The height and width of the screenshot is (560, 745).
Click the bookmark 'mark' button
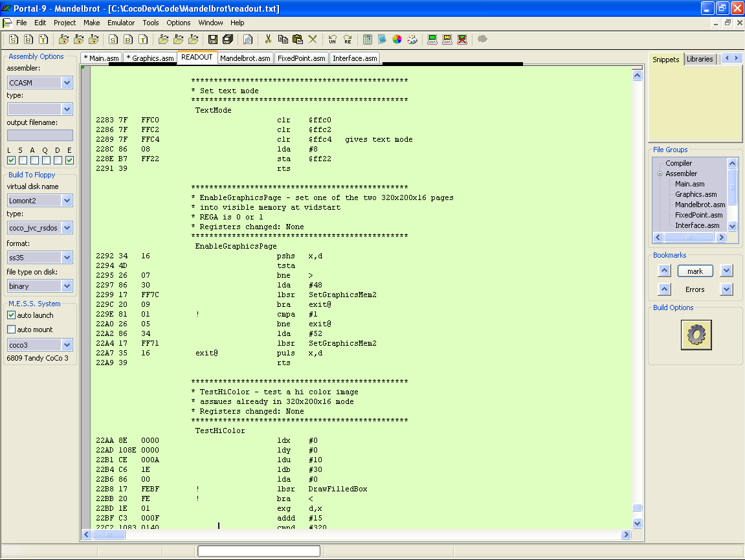[695, 271]
